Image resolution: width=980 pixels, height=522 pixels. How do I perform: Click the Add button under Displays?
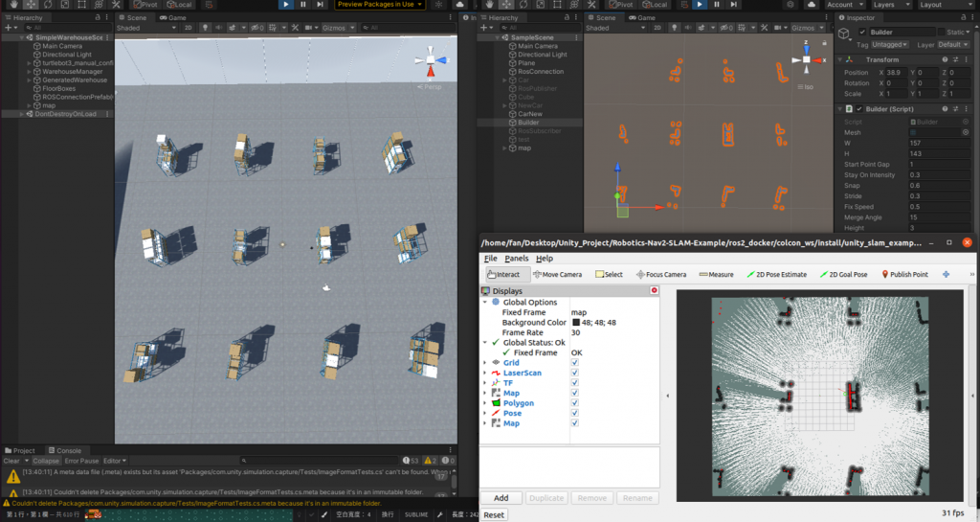[501, 498]
